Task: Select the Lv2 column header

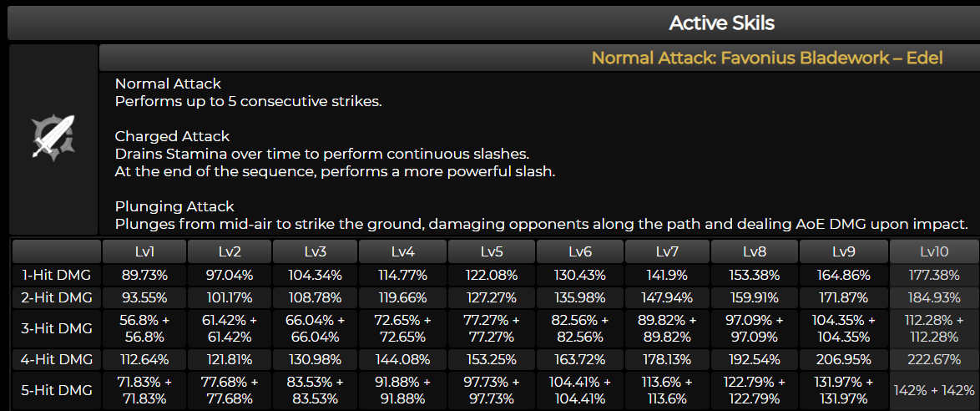Action: tap(230, 251)
